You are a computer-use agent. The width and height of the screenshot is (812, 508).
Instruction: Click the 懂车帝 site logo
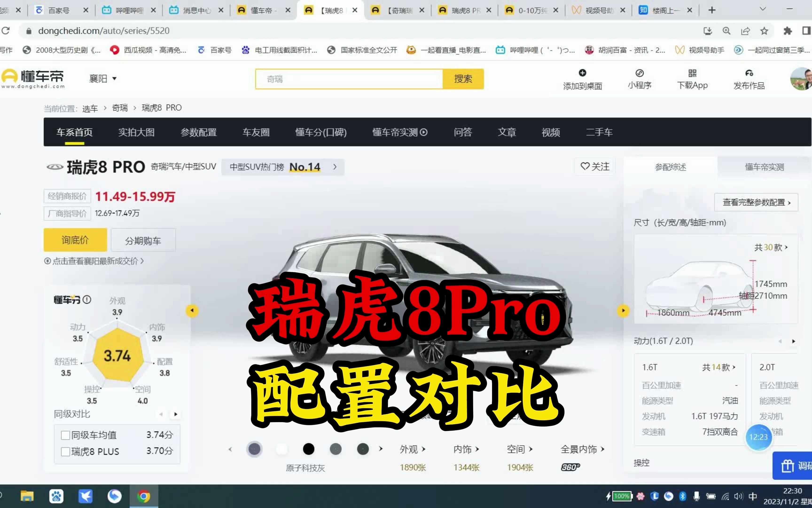tap(33, 79)
